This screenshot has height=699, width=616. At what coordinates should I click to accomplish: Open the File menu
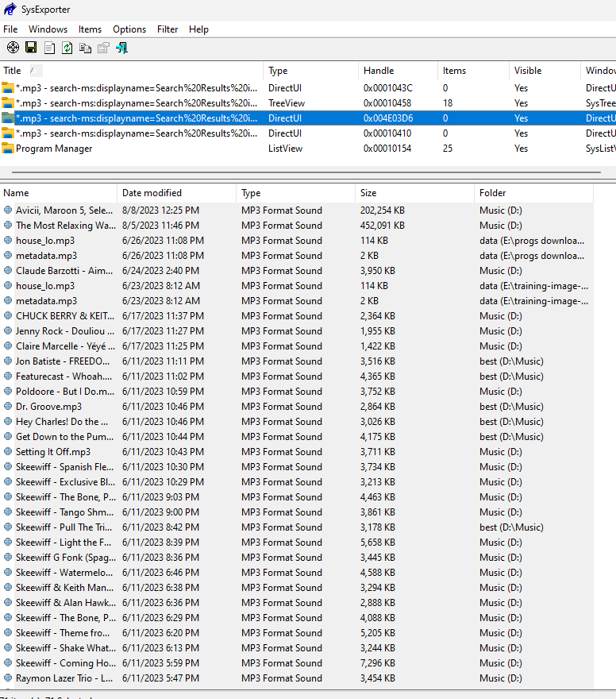(x=10, y=29)
